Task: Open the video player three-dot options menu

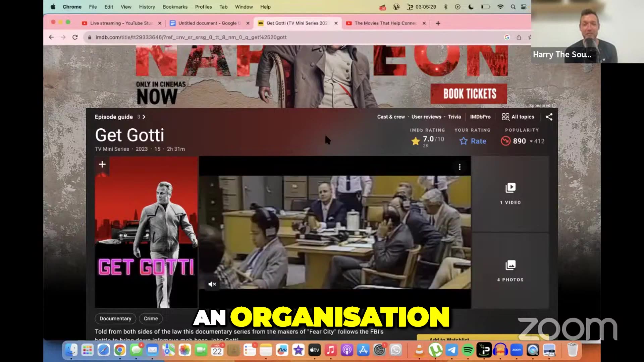Action: click(460, 167)
